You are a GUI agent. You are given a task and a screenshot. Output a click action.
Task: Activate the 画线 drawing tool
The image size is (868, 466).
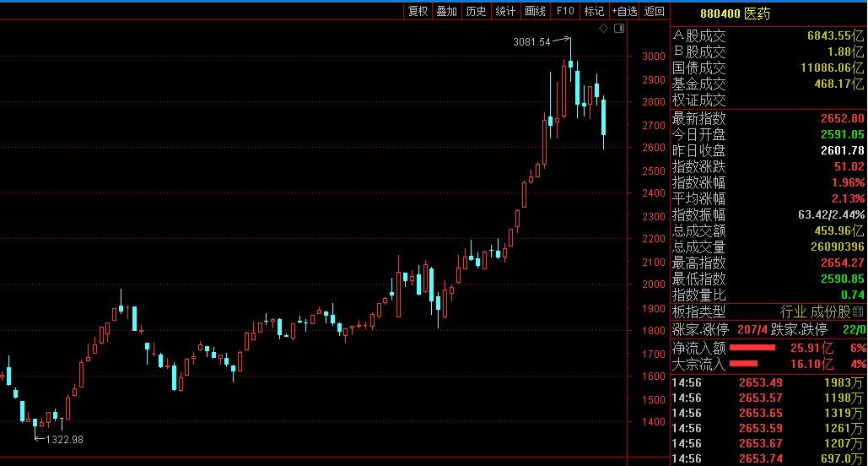[x=535, y=11]
